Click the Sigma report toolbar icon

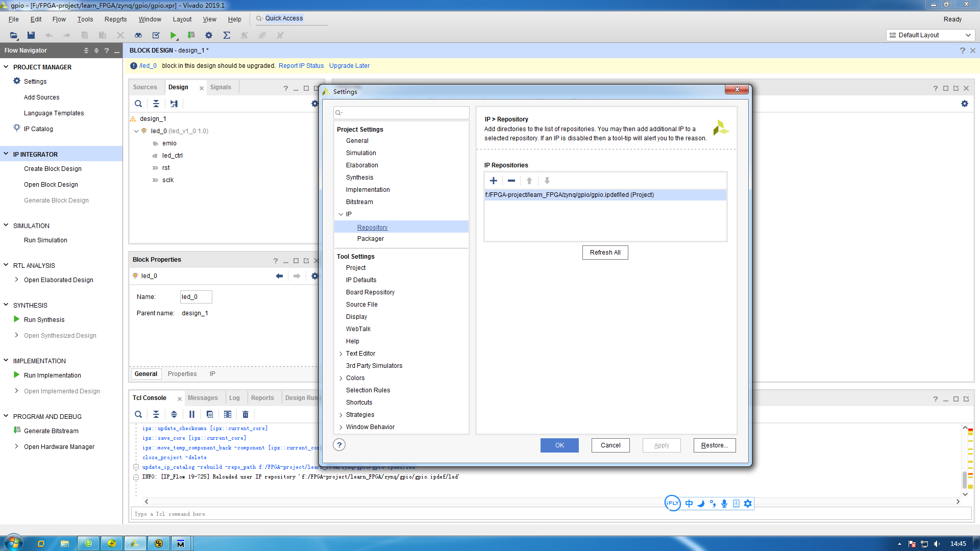click(x=227, y=35)
